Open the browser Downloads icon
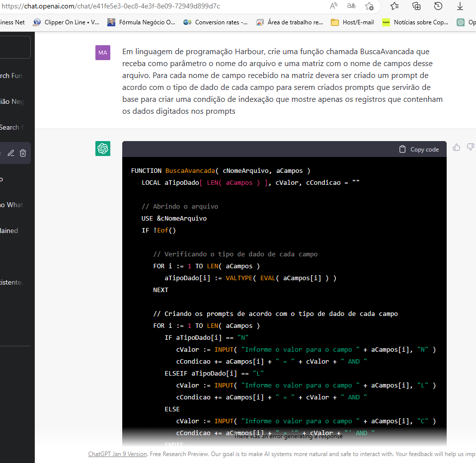 coord(460,6)
